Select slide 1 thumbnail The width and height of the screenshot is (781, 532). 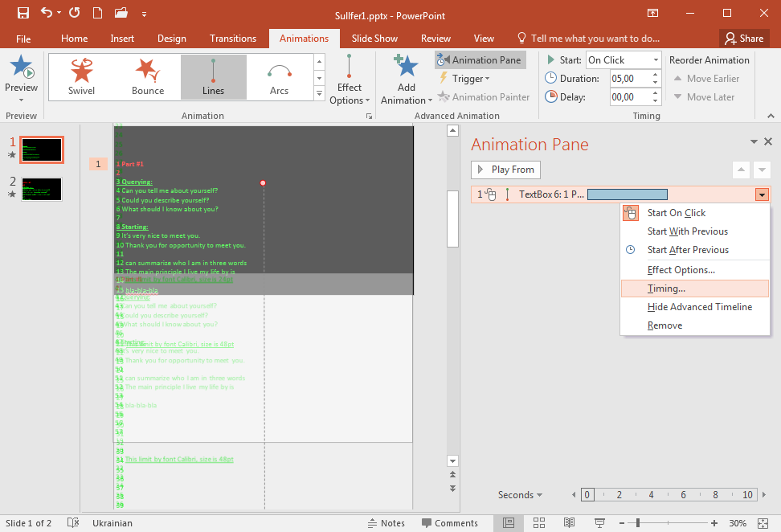(x=42, y=150)
